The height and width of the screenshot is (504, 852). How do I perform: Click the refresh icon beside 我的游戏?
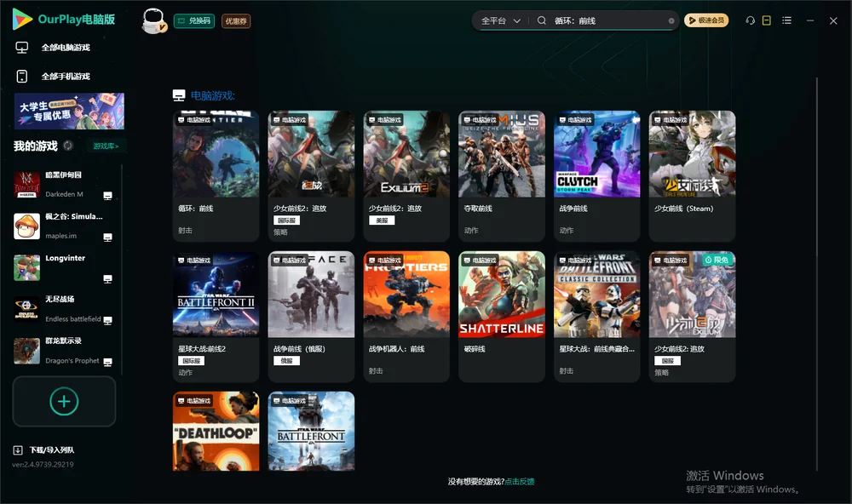tap(68, 146)
